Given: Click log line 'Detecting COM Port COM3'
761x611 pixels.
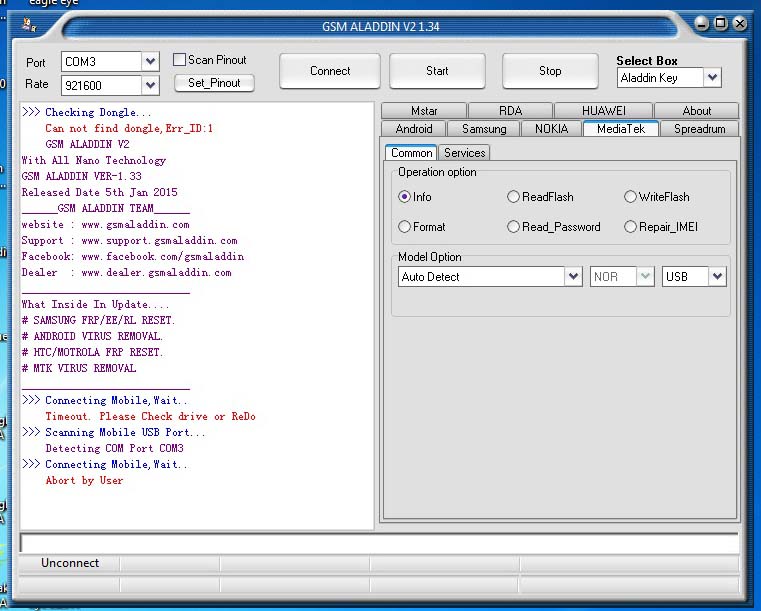Looking at the screenshot, I should [115, 448].
